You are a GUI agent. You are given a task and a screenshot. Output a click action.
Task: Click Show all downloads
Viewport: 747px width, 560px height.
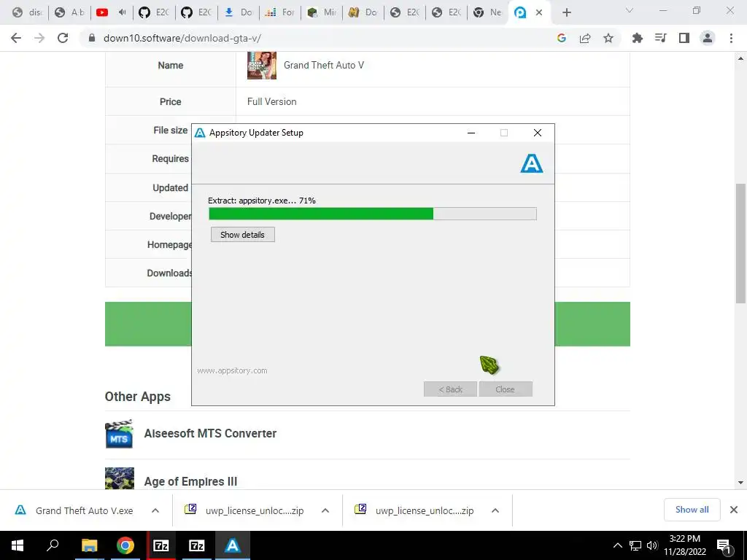pyautogui.click(x=692, y=510)
